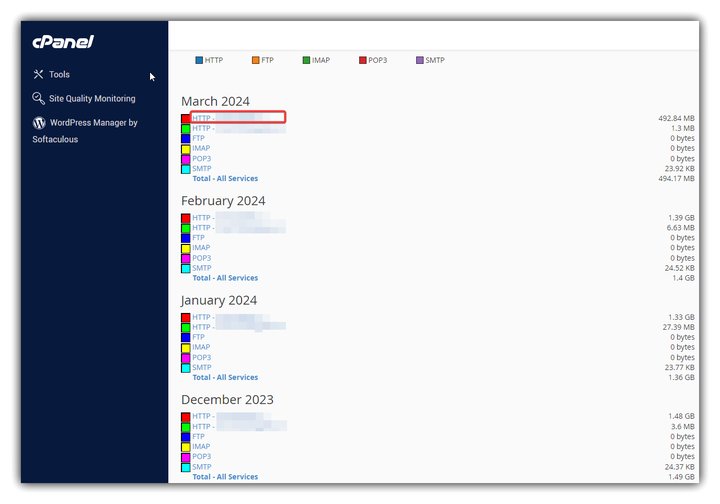720x504 pixels.
Task: Open second HTTP link under December 2023
Action: click(x=239, y=427)
